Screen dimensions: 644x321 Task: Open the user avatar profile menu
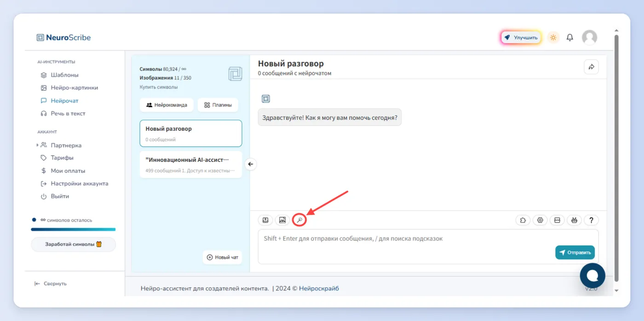tap(589, 38)
